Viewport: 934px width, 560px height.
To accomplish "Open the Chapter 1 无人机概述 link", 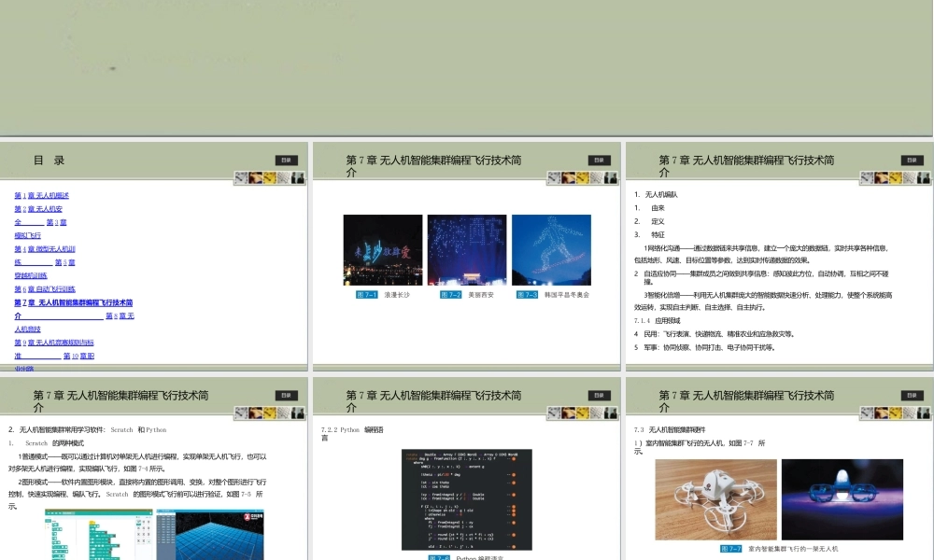I will pyautogui.click(x=42, y=195).
